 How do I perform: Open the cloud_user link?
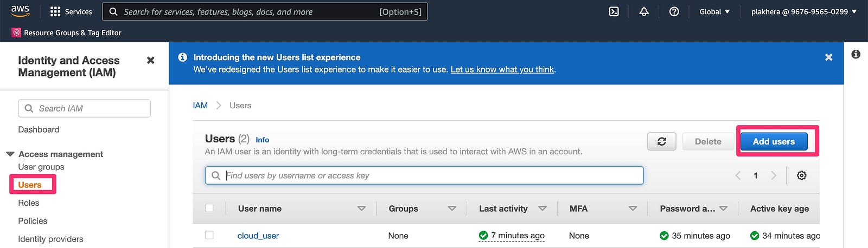click(x=258, y=236)
